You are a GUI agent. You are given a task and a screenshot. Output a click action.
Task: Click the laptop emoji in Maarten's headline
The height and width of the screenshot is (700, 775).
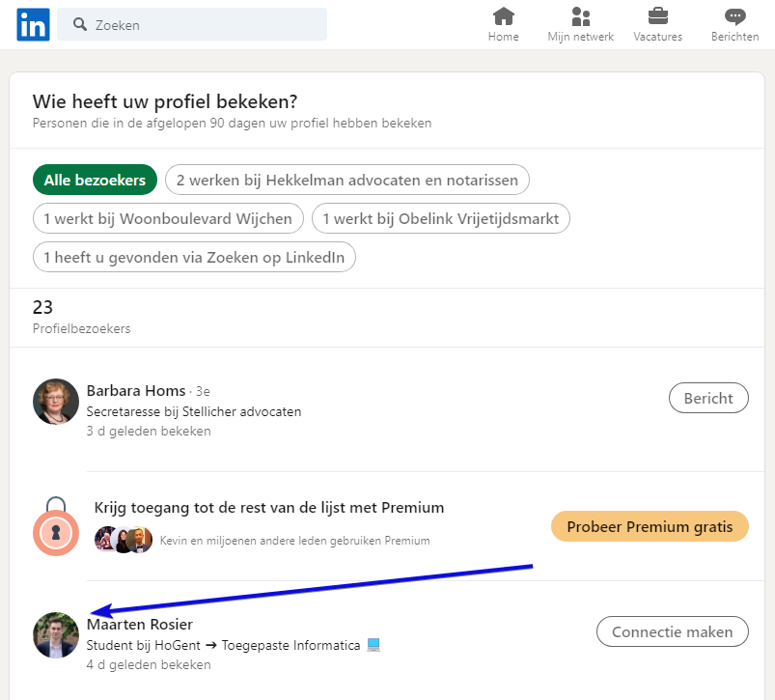[374, 645]
